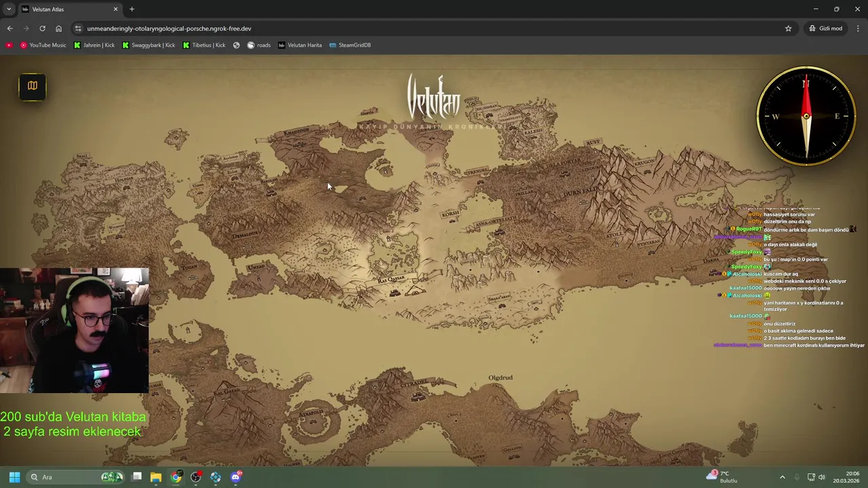Open the SteamGridDB bookmark

[350, 45]
